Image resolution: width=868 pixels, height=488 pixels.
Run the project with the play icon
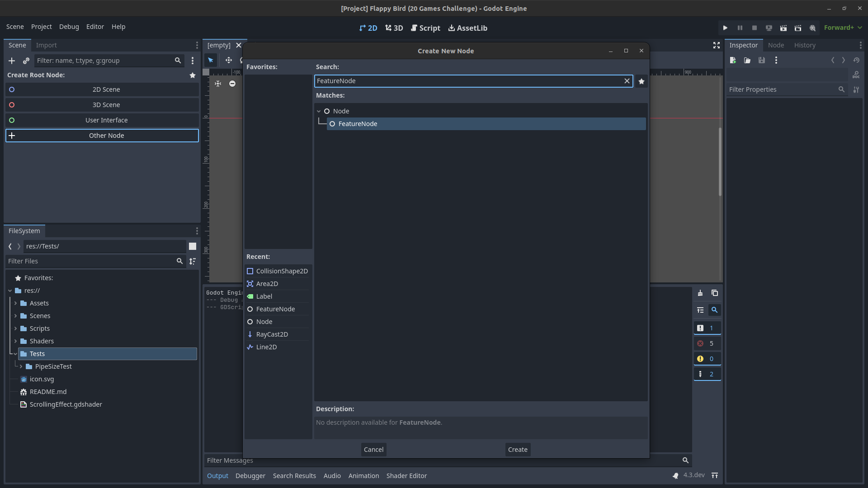coord(725,28)
